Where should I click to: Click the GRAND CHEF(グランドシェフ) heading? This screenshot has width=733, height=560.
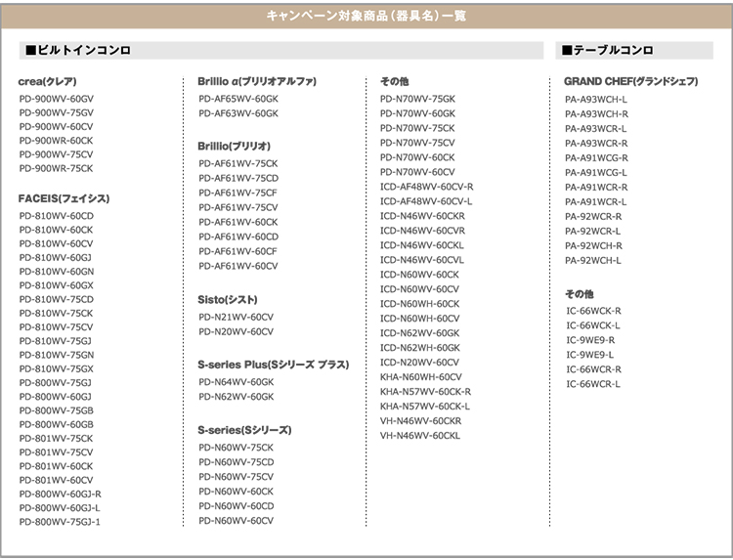point(631,81)
